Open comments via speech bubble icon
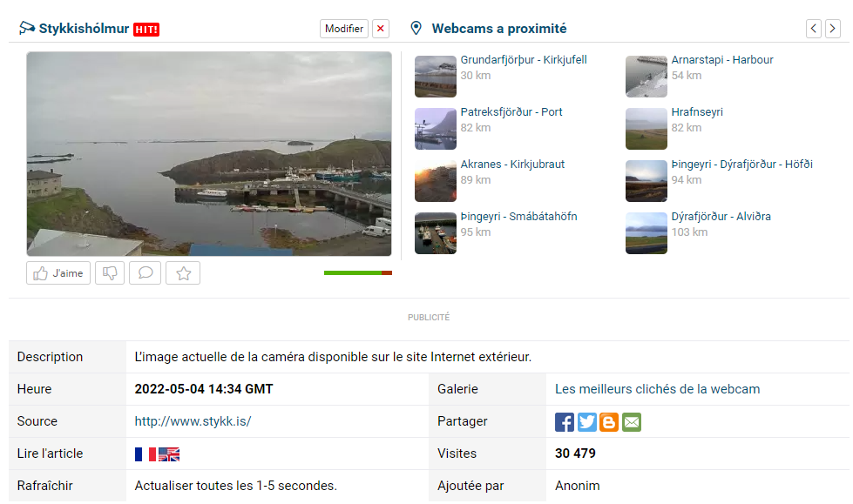 tap(145, 272)
